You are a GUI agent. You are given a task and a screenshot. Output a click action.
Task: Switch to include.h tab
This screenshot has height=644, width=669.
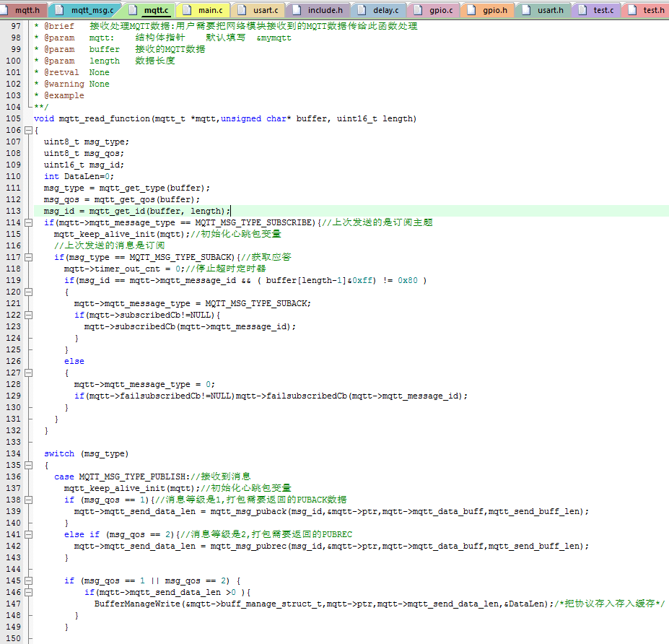point(318,10)
